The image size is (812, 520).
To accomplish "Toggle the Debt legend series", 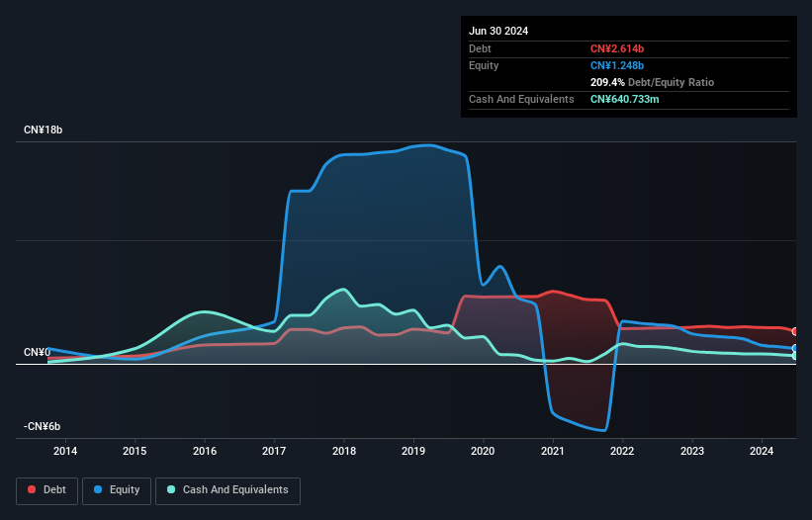I will point(47,489).
